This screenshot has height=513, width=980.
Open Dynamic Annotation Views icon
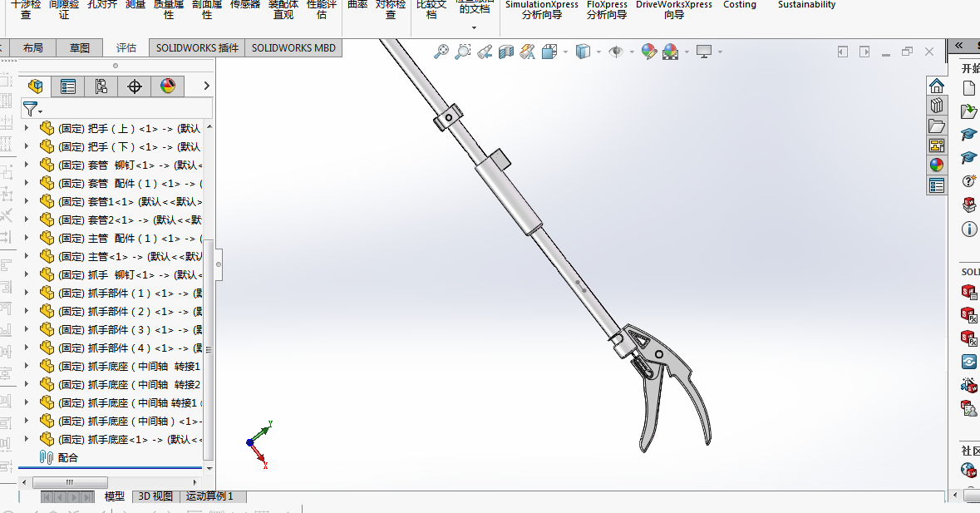point(528,52)
